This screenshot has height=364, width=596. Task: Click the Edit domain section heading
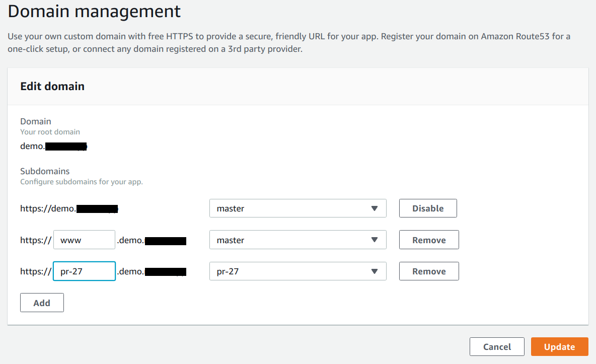click(x=52, y=86)
